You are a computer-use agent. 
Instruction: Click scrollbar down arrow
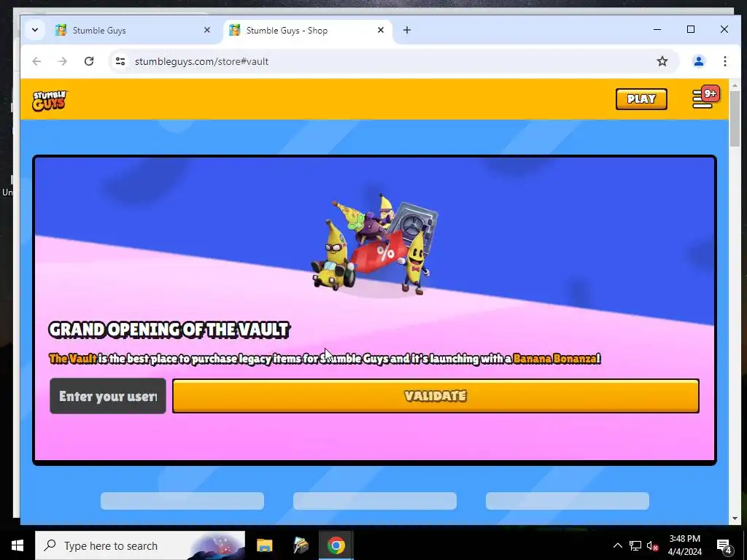tap(735, 518)
